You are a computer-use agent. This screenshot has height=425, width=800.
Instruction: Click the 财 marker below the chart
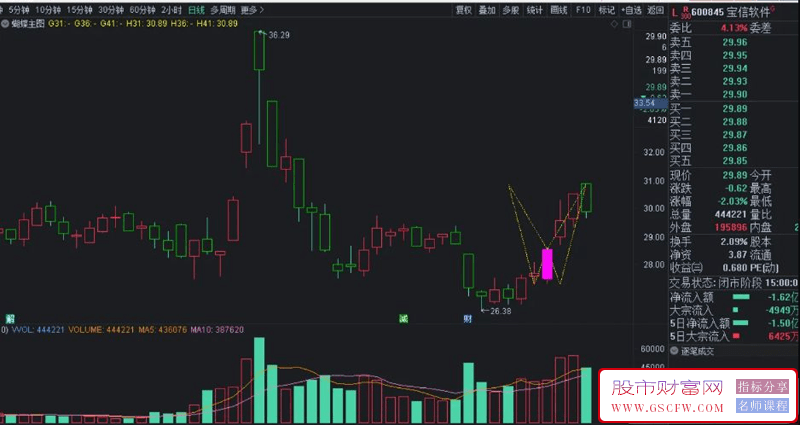(467, 319)
